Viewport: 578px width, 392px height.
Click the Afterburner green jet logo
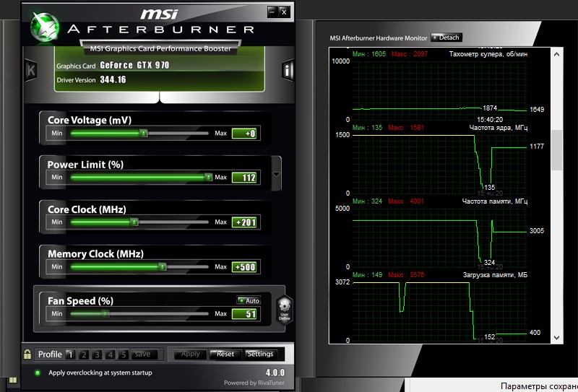click(x=45, y=27)
